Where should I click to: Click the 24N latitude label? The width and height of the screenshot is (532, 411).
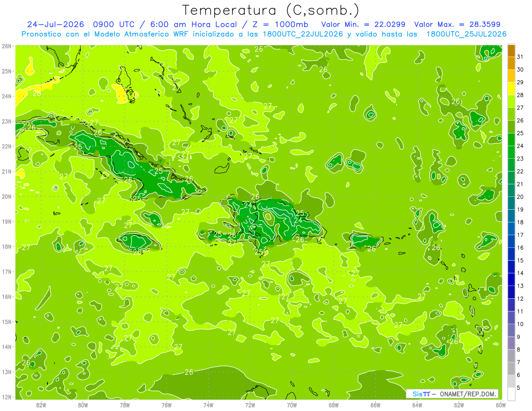6,96
